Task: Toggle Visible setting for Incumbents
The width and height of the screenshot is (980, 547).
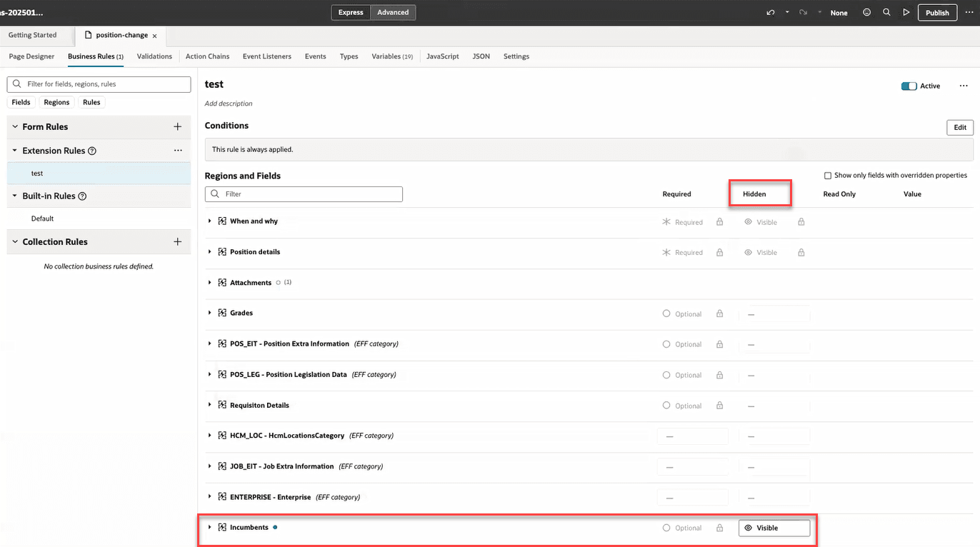Action: coord(774,528)
